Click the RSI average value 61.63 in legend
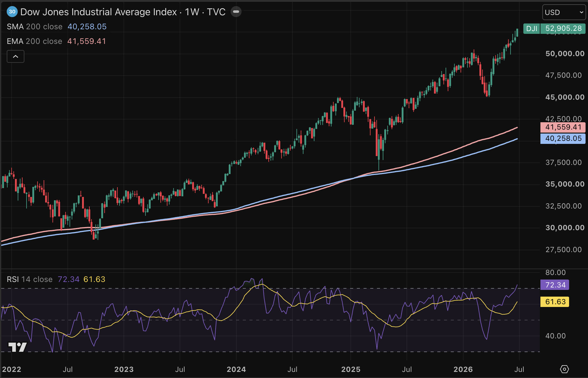The height and width of the screenshot is (378, 588). 94,280
